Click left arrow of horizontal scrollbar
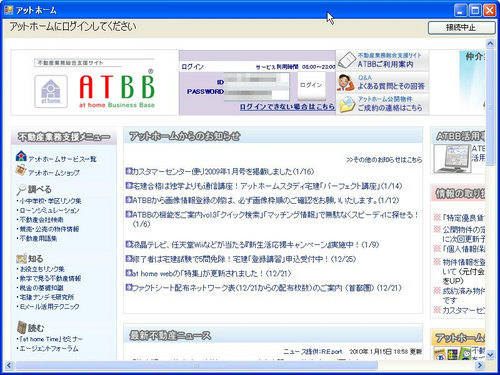The height and width of the screenshot is (375, 500). click(9, 365)
